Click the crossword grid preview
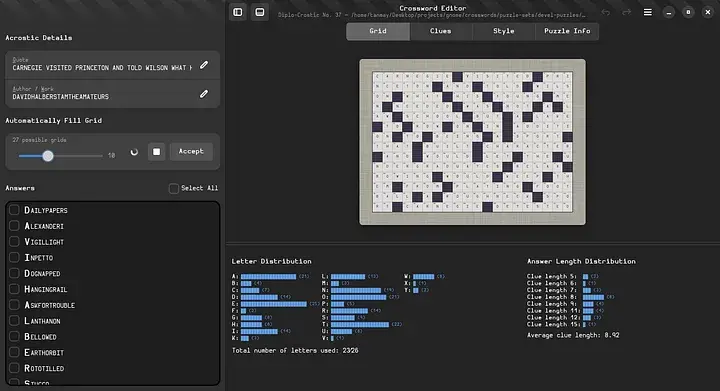This screenshot has width=720, height=391. click(472, 142)
